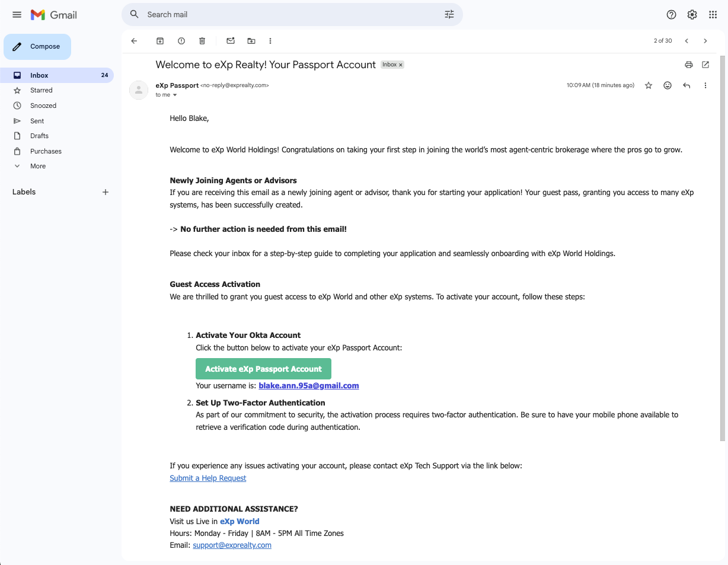Click the Archive icon in toolbar
The height and width of the screenshot is (565, 728).
point(159,41)
